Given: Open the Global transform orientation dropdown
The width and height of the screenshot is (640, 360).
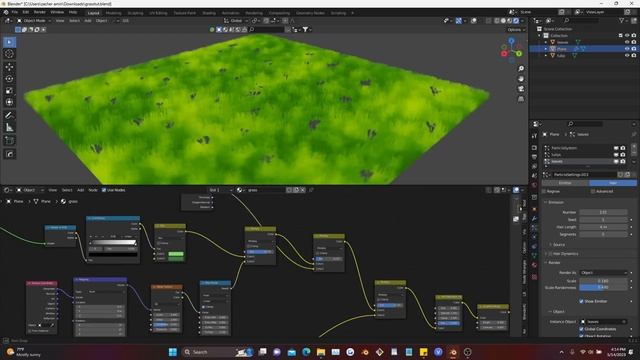Looking at the screenshot, I should click(236, 20).
